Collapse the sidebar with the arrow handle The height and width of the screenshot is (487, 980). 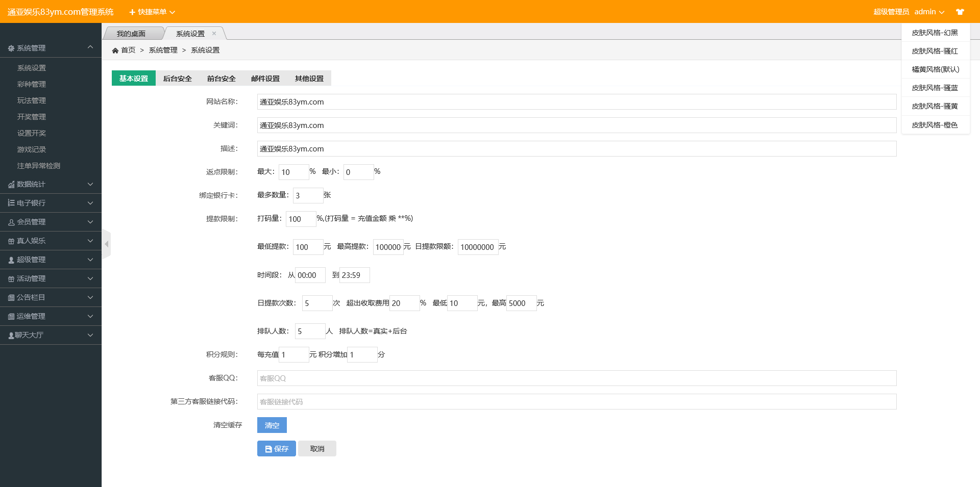click(x=106, y=244)
